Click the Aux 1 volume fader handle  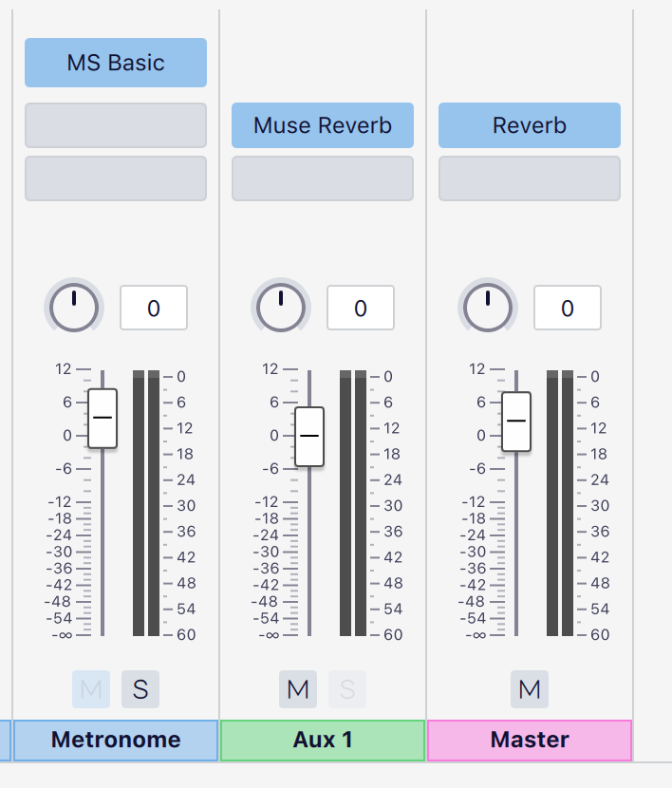[308, 438]
